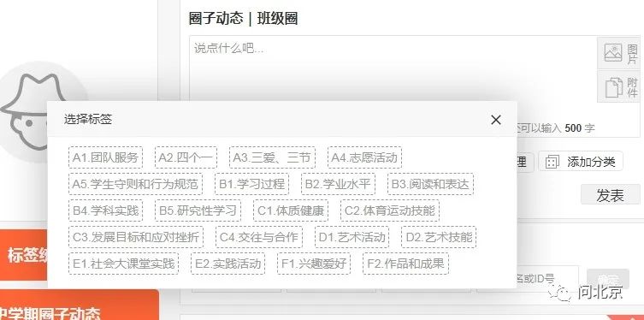Viewport: 644px width, 320px height.
Task: Select tag A1.团队服务
Action: 105,157
